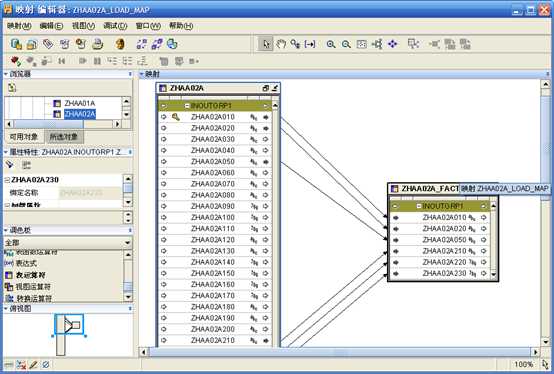This screenshot has height=374, width=554.
Task: Click the print icon in the toolbar
Action: pyautogui.click(x=98, y=44)
